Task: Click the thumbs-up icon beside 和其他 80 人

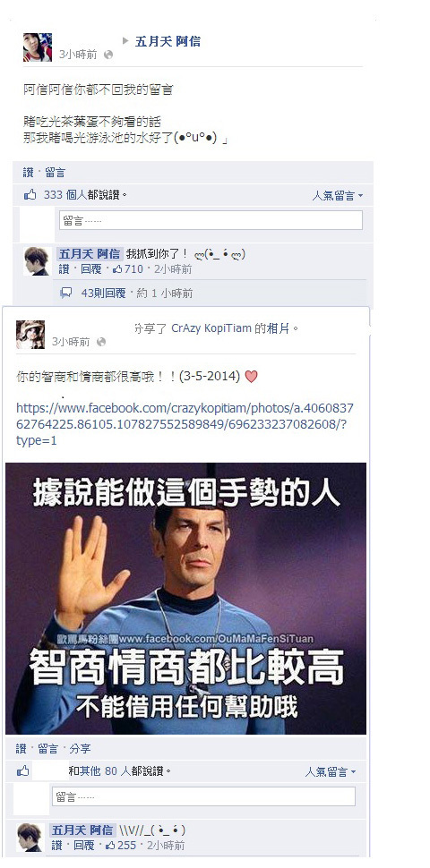Action: pyautogui.click(x=22, y=770)
